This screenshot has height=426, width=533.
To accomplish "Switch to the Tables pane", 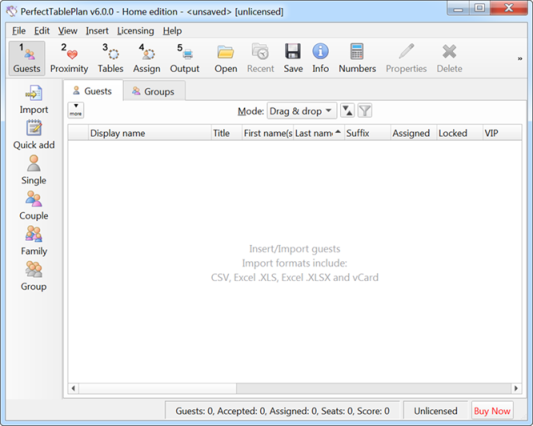I will pos(110,58).
